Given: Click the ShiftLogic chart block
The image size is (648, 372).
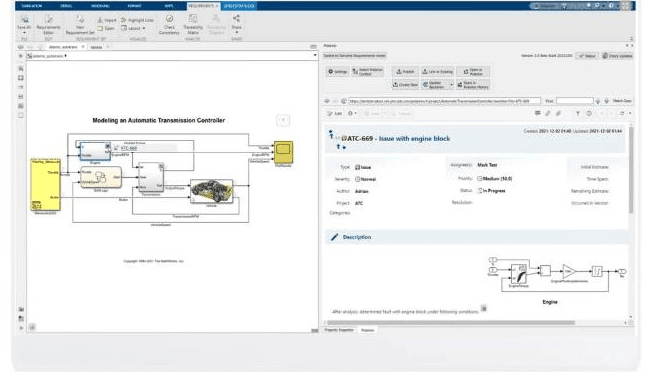Looking at the screenshot, I should (x=101, y=178).
